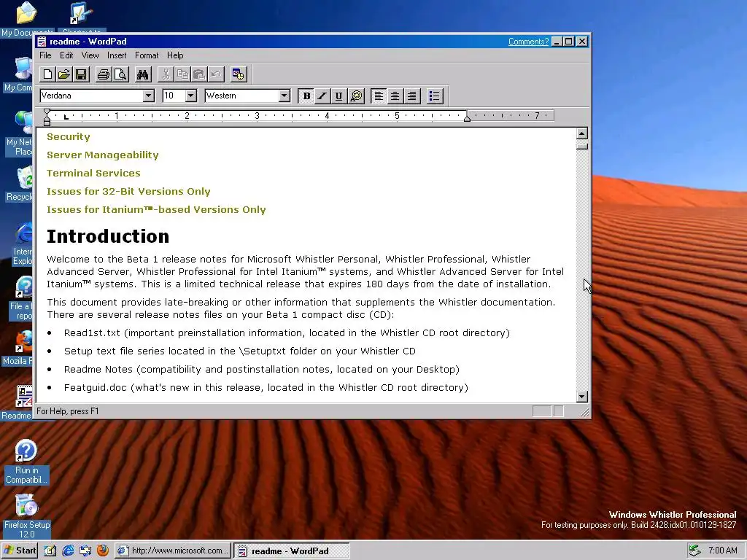Click the Comments? link in title bar

528,42
